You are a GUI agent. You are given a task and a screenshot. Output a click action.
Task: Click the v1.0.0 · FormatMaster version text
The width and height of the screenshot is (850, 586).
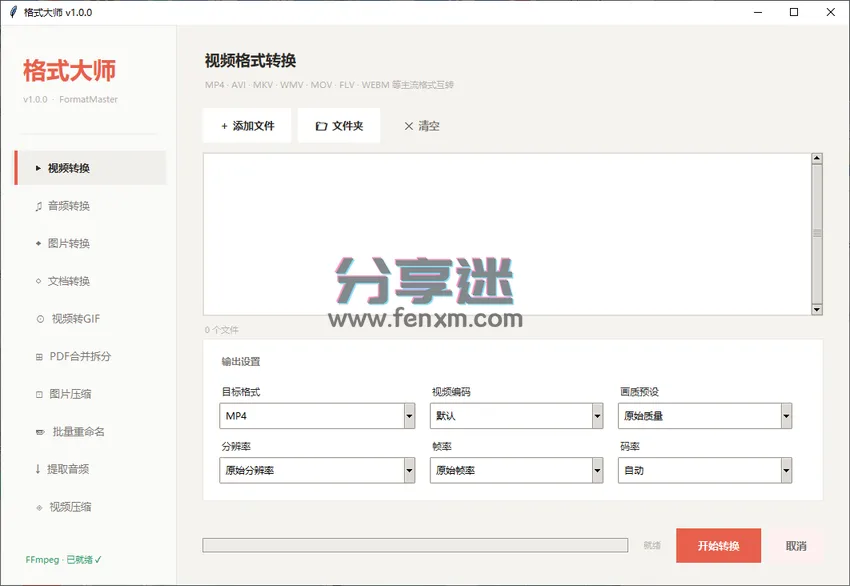tap(70, 99)
